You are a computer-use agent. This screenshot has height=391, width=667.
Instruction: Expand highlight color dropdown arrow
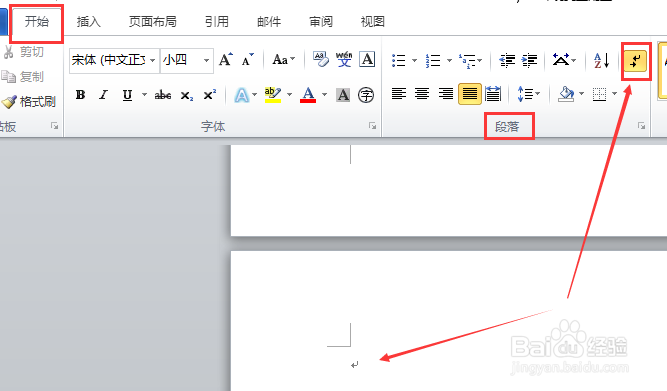[x=290, y=95]
